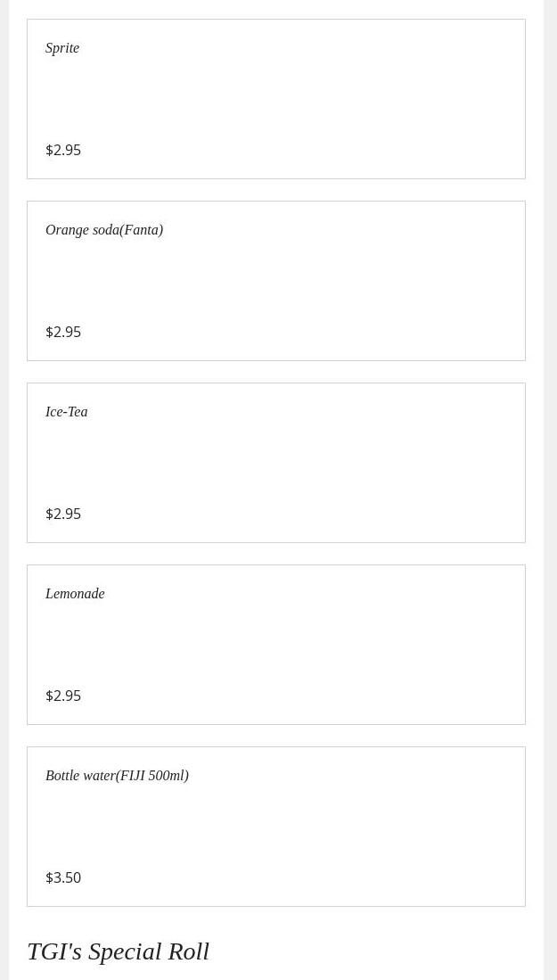
Task: Click the word "Fanta" in Orange soda title
Action: 141,230
